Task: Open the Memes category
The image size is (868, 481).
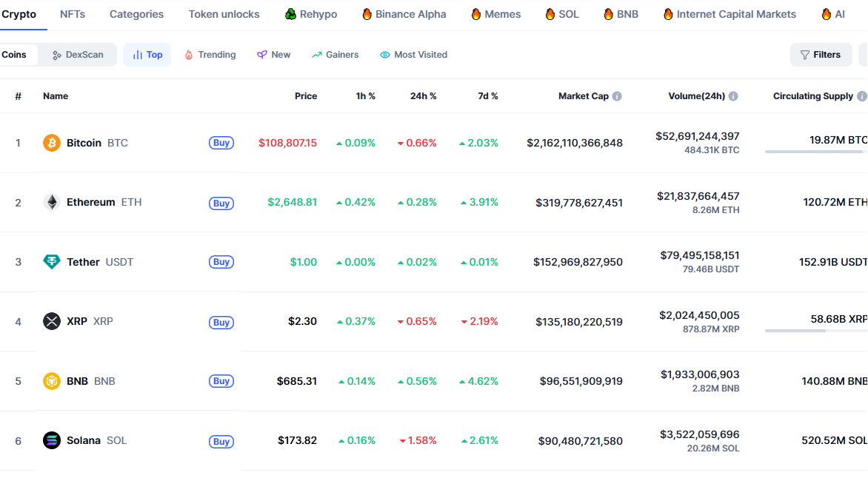Action: (x=495, y=14)
